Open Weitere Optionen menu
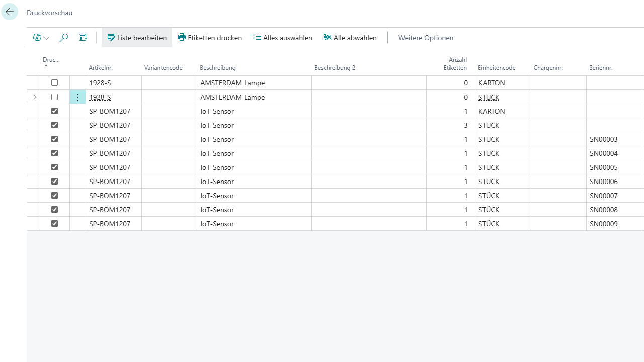This screenshot has height=362, width=644. pos(426,38)
